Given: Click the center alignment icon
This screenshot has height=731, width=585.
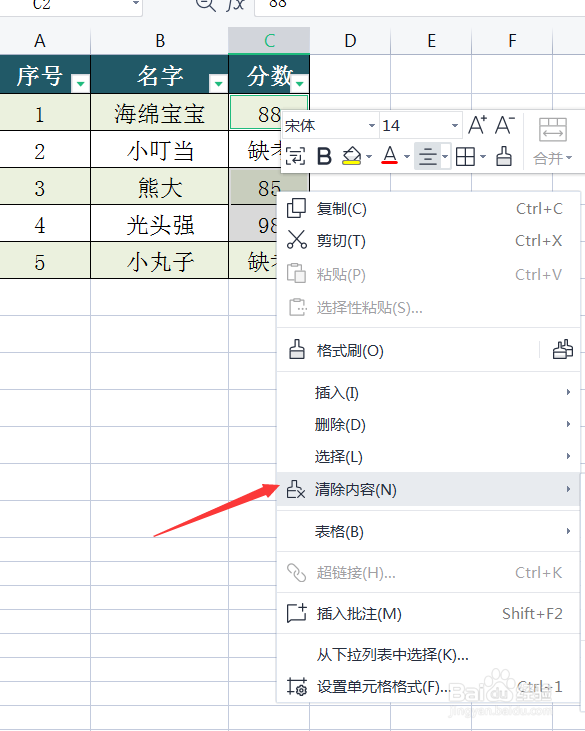Looking at the screenshot, I should pyautogui.click(x=428, y=156).
